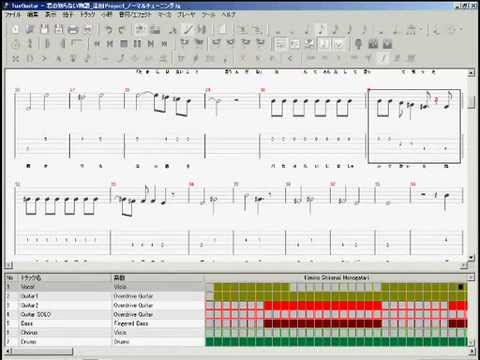Image resolution: width=480 pixels, height=360 pixels.
Task: Open the tuplet division dropdown arrow
Action: coord(421,30)
